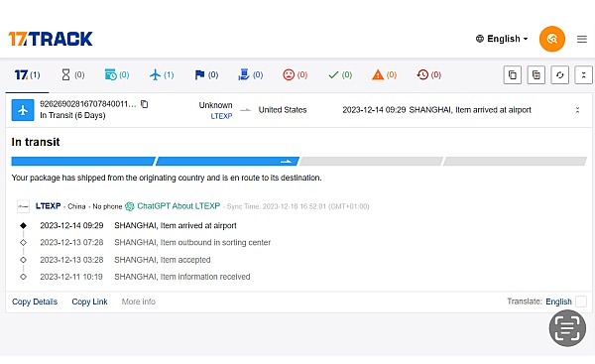Select the All (1) tab

(x=28, y=74)
